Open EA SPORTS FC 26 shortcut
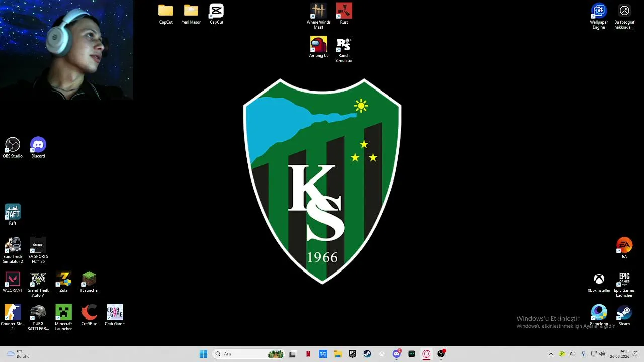Viewport: 644px width, 362px height. point(38,251)
